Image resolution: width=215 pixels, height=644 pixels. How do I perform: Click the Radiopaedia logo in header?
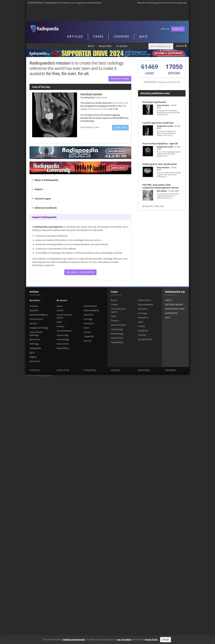coord(44,28)
